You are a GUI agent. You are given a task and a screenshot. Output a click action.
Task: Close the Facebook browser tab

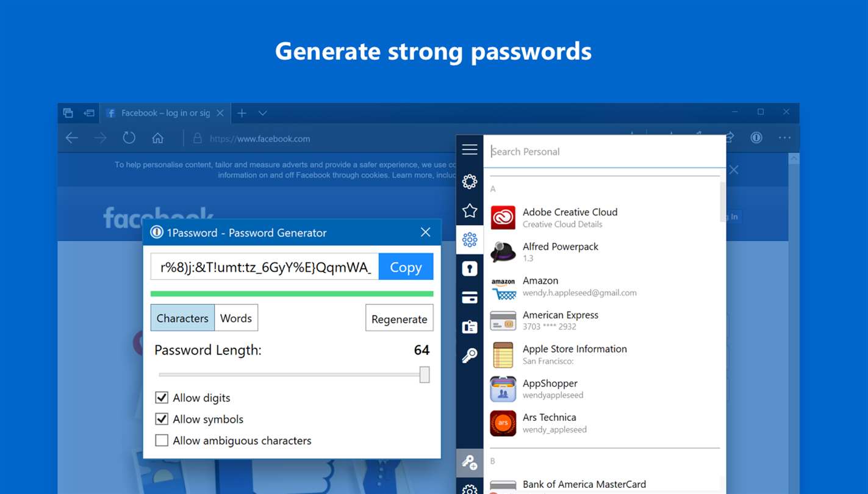220,113
